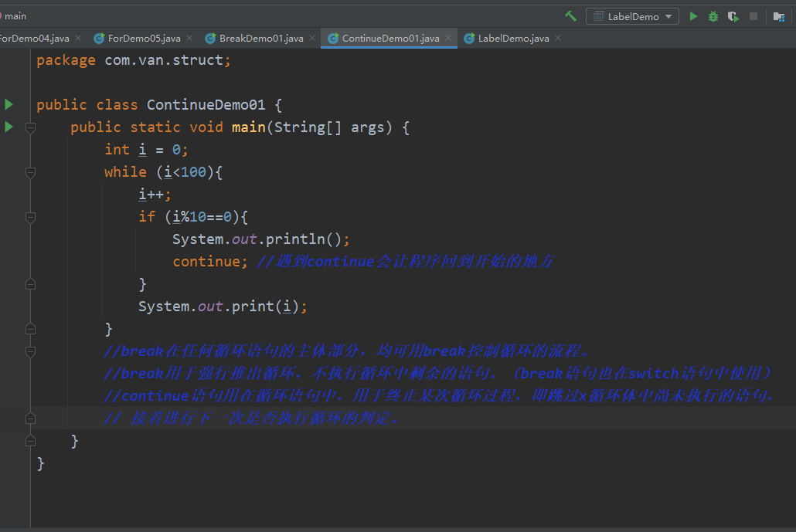Click the 'package' keyword in line one

coord(66,60)
